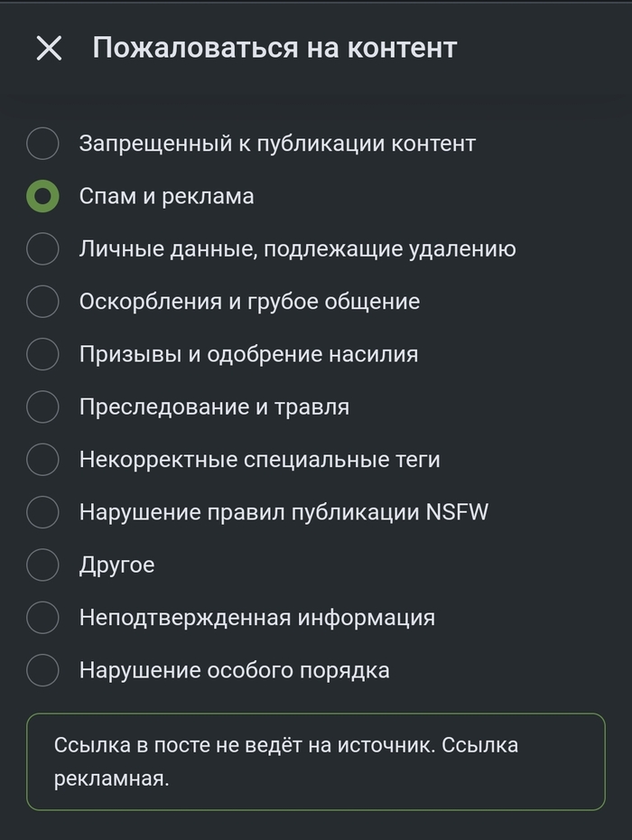The height and width of the screenshot is (840, 632).
Task: Choose the 'Личные данные, подлежащие удалению' radio
Action: pyautogui.click(x=42, y=249)
